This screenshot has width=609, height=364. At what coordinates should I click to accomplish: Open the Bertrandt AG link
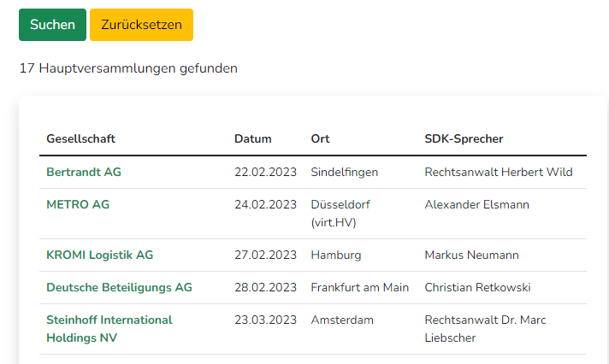pos(84,172)
